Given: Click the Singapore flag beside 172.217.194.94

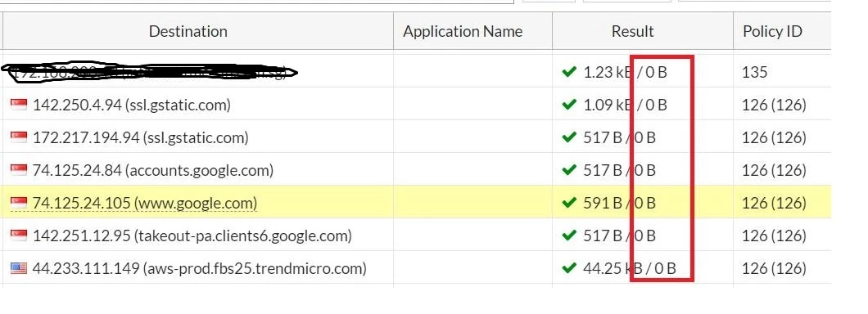Looking at the screenshot, I should 18,137.
